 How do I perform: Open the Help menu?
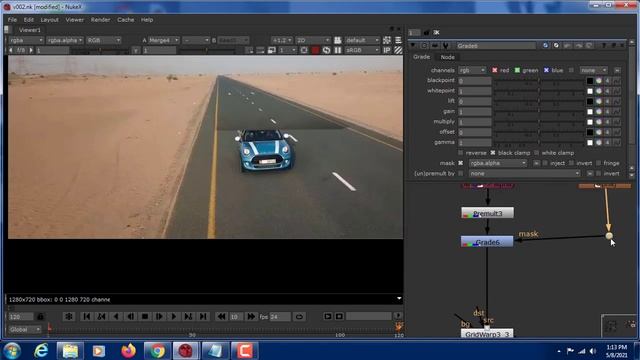tap(147, 20)
